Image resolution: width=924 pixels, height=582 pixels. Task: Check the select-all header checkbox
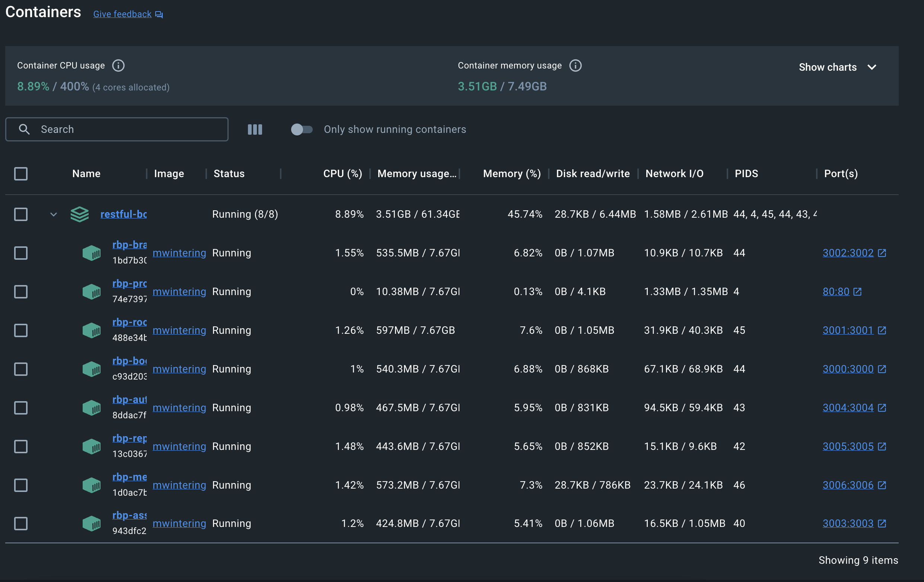pyautogui.click(x=21, y=174)
